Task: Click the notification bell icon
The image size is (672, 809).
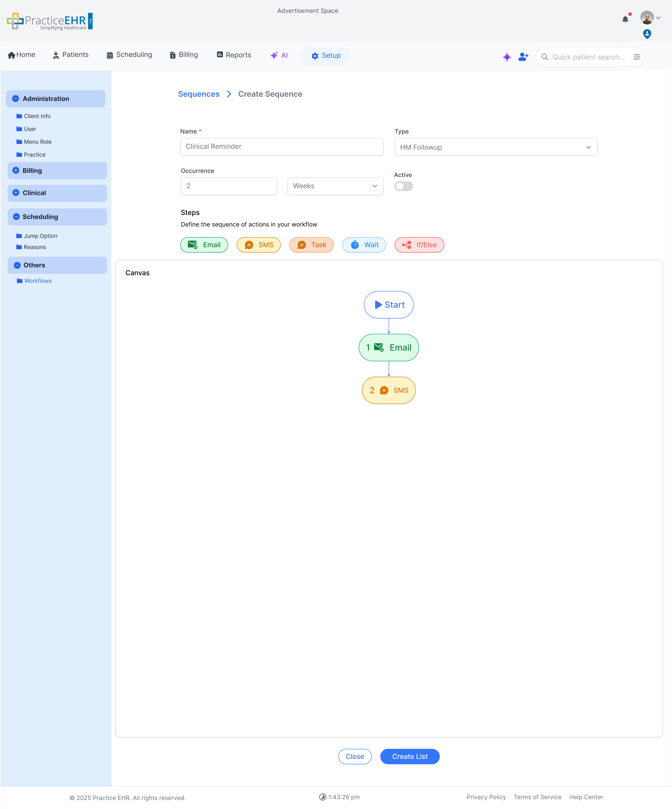Action: pos(625,19)
